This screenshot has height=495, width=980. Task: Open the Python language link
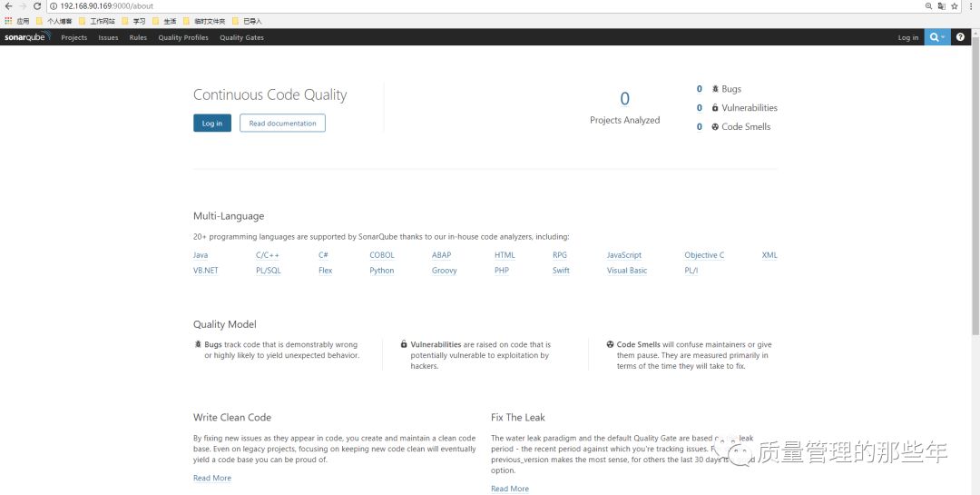382,271
